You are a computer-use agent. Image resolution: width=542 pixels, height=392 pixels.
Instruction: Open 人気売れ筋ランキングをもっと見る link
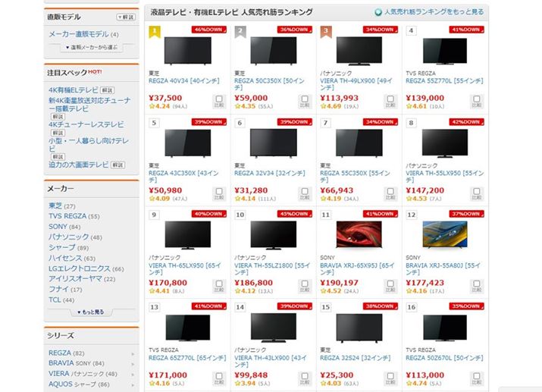434,12
